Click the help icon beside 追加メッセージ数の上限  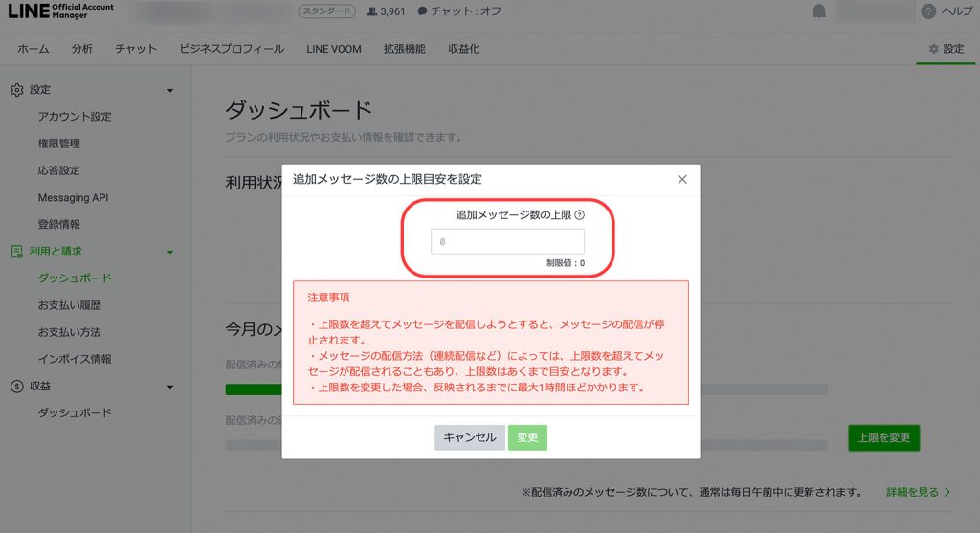[x=580, y=215]
